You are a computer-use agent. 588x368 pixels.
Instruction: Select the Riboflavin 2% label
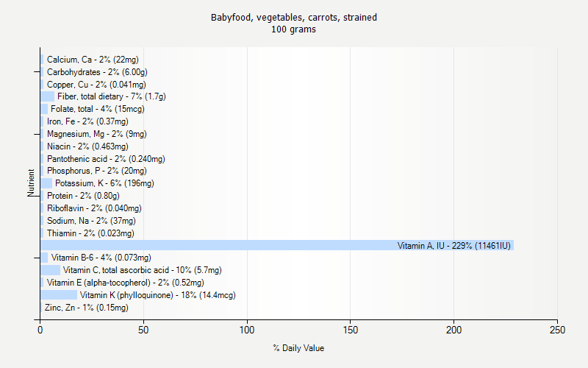[x=94, y=208]
